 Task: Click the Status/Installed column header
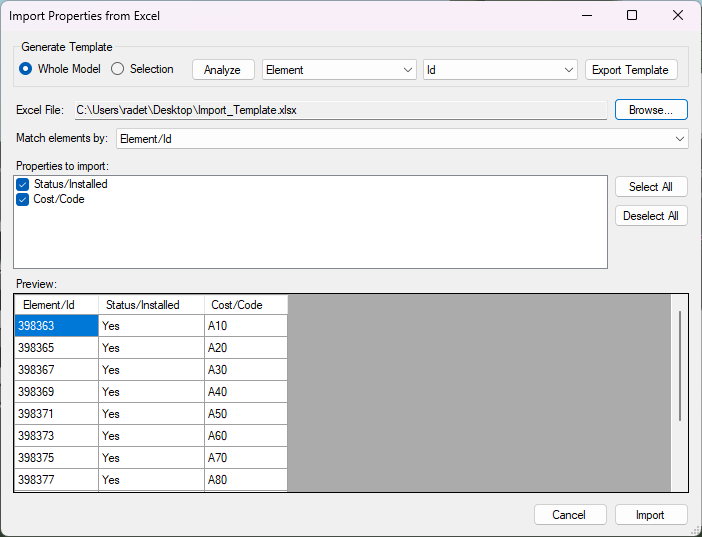click(151, 305)
